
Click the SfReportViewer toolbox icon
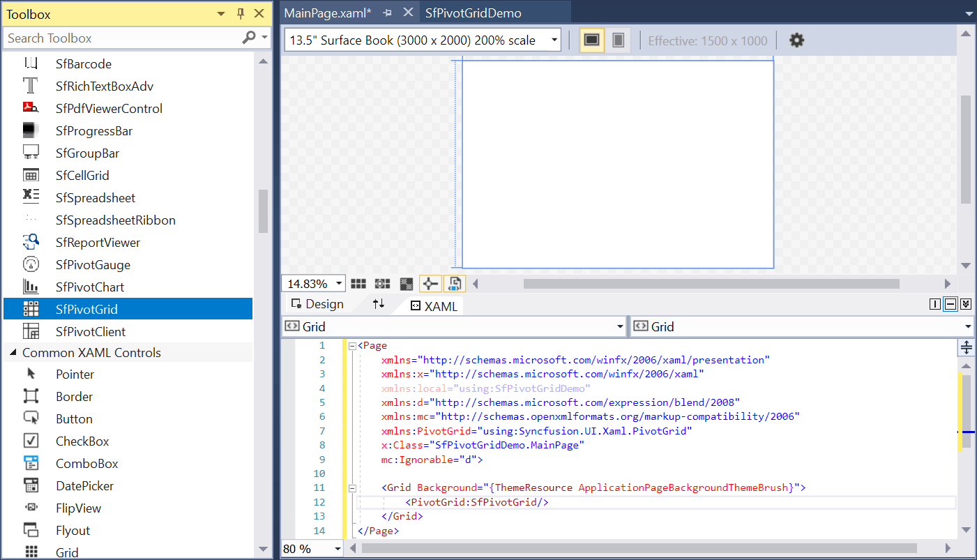point(31,242)
